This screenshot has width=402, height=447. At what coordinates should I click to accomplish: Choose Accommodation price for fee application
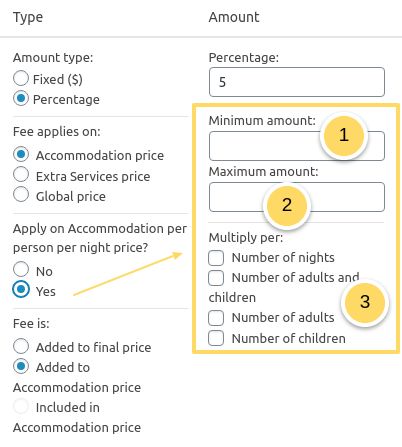[x=21, y=155]
